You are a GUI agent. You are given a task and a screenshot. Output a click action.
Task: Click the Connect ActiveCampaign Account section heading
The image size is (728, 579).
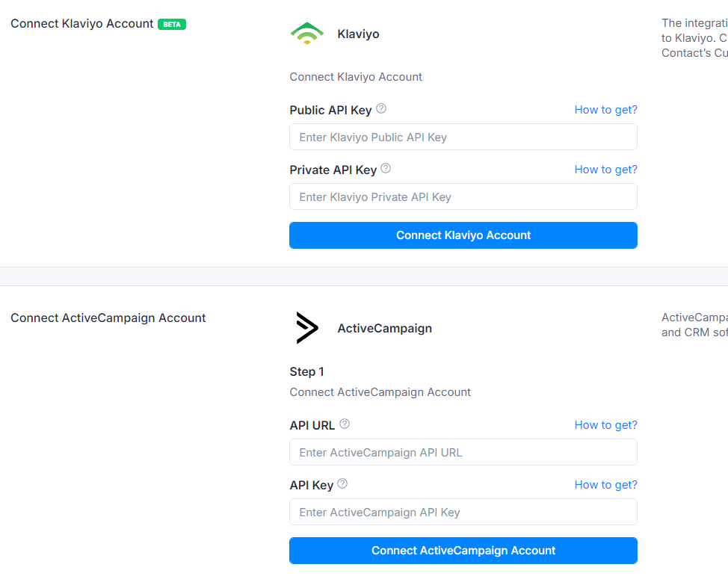coord(108,318)
